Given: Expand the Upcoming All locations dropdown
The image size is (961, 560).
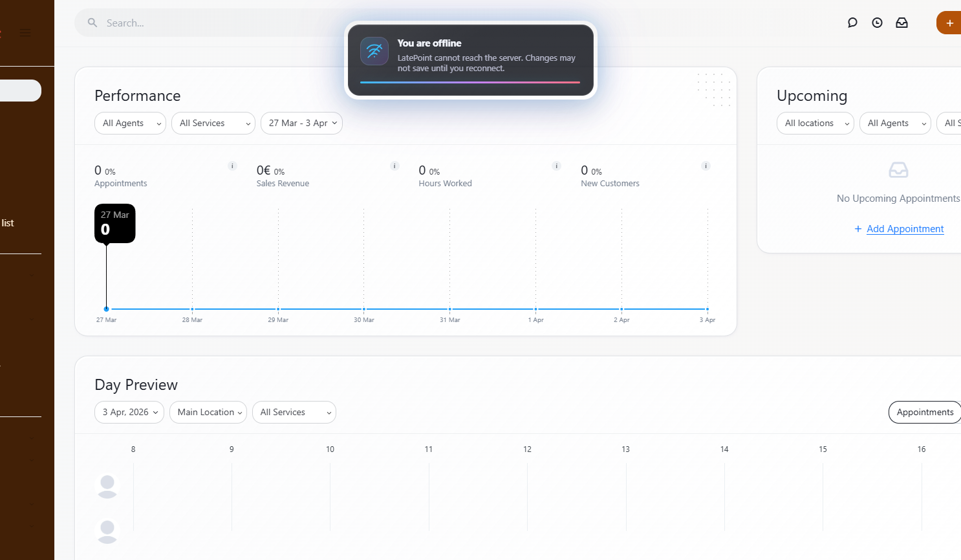Looking at the screenshot, I should (815, 124).
